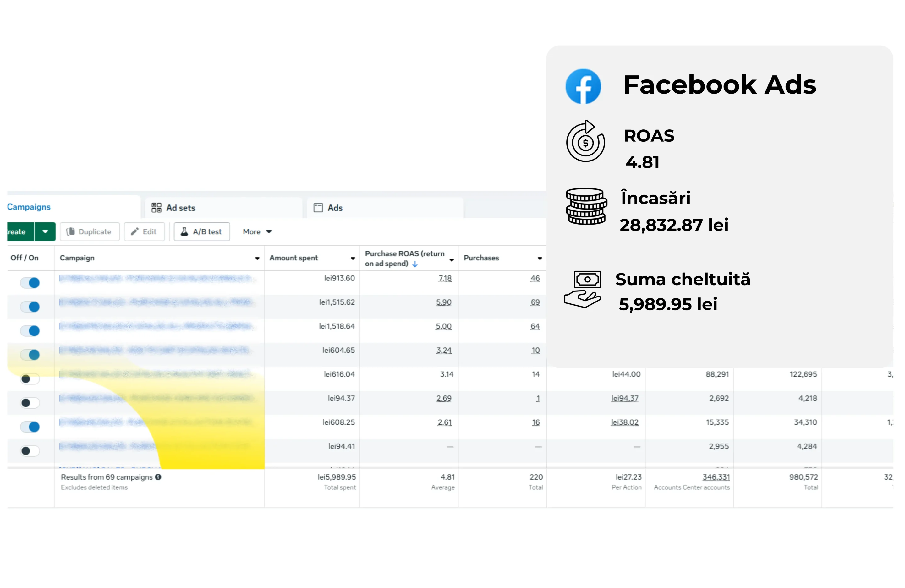Turn off the toggle for the seventh campaign row

pyautogui.click(x=30, y=427)
